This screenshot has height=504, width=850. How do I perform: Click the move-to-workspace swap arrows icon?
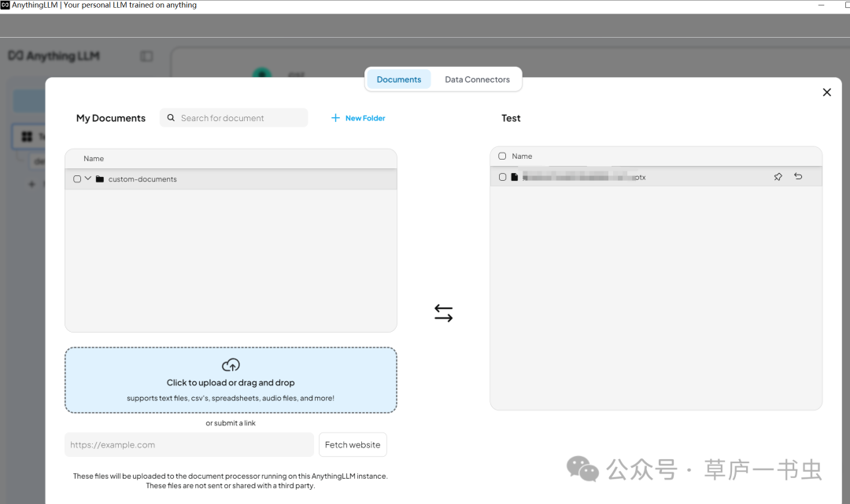click(x=443, y=313)
